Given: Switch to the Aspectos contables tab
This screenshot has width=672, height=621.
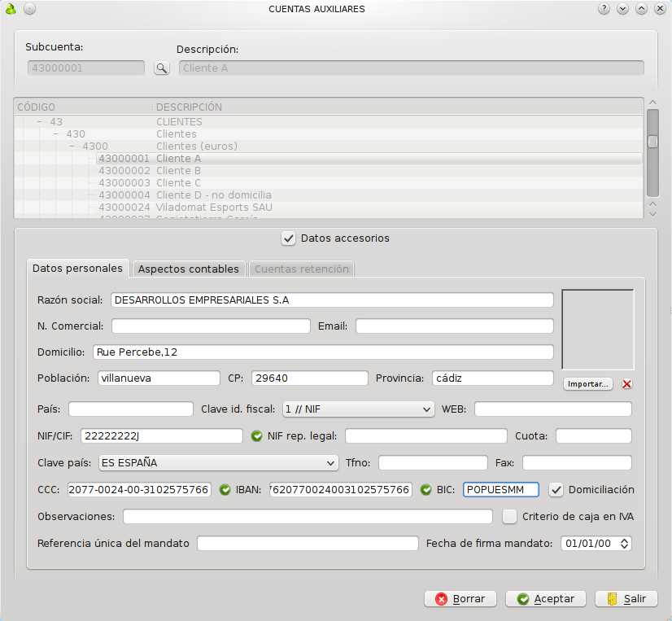Looking at the screenshot, I should 189,269.
